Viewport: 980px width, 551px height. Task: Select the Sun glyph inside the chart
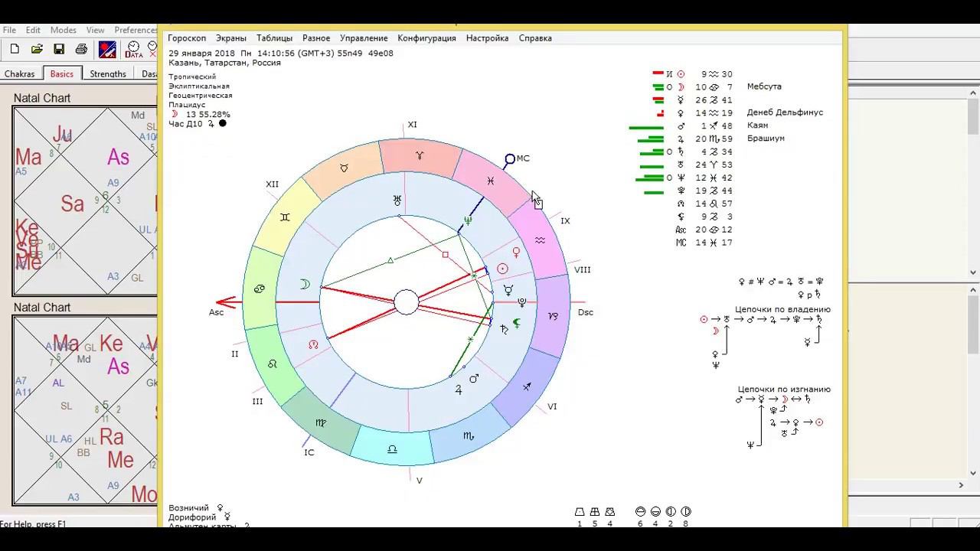[x=503, y=269]
